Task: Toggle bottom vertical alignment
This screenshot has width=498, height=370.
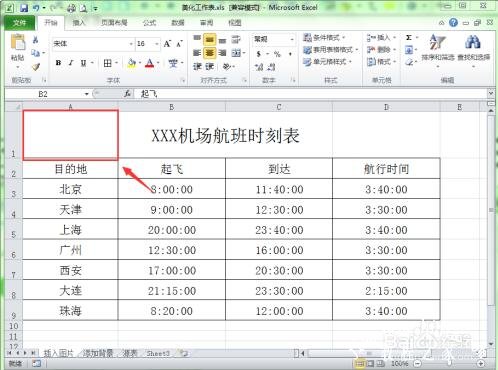Action: (x=223, y=40)
